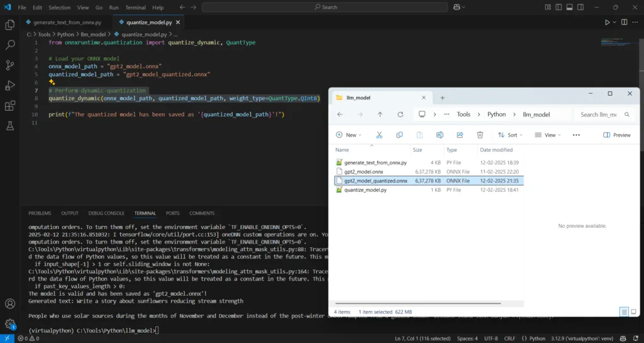This screenshot has height=343, width=644.
Task: Open the Run dropdown arrow beside play button
Action: [614, 22]
